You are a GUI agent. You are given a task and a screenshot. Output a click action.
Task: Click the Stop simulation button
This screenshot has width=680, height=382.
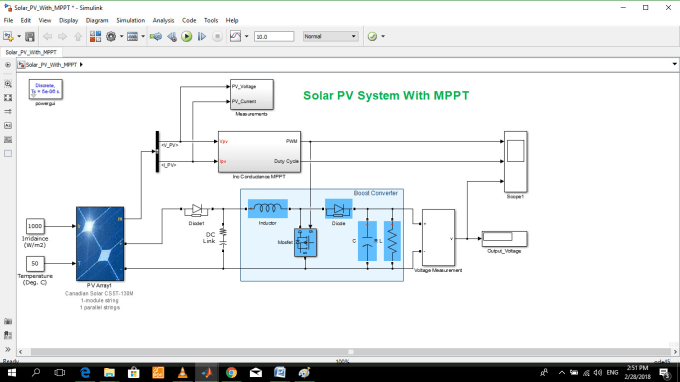click(217, 36)
